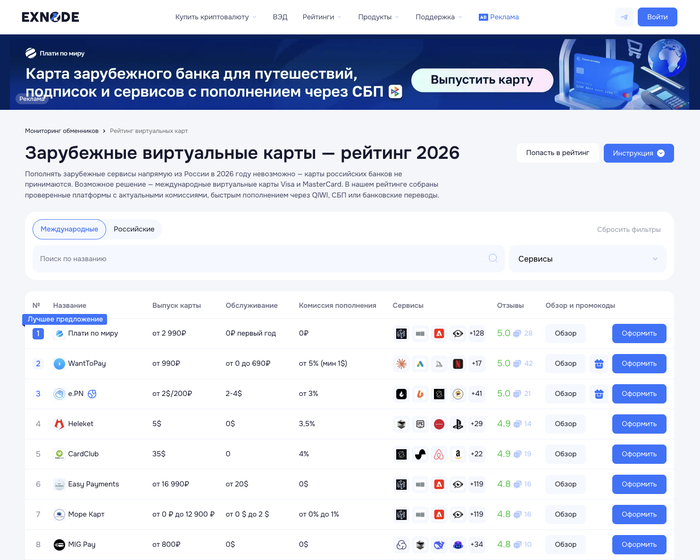Click the reviews comment icon in WantToPay row
The width and height of the screenshot is (700, 560).
(517, 364)
